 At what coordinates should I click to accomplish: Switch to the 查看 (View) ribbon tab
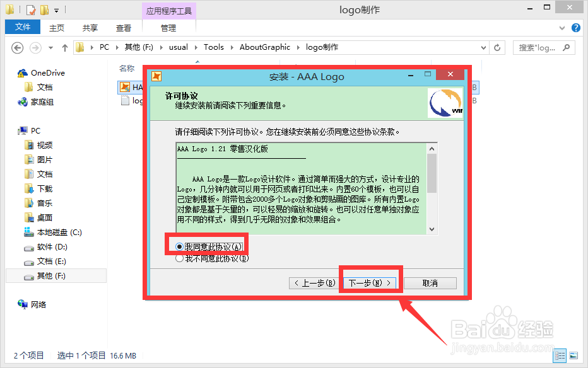(x=124, y=28)
